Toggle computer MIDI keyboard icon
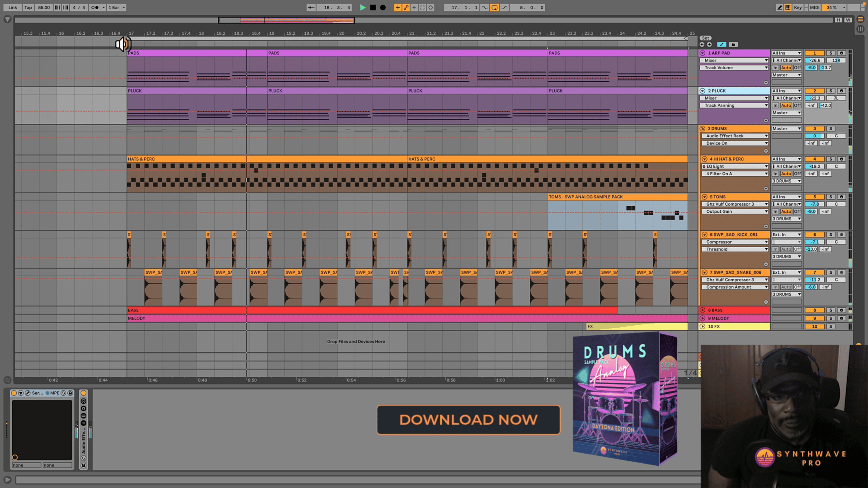Image resolution: width=868 pixels, height=488 pixels. pos(788,7)
